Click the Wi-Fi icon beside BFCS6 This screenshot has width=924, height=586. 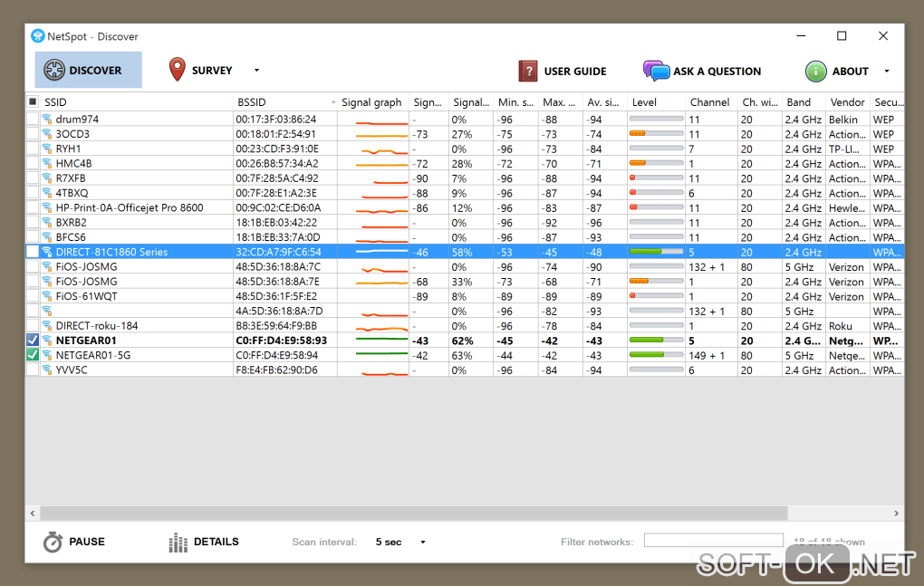click(47, 236)
